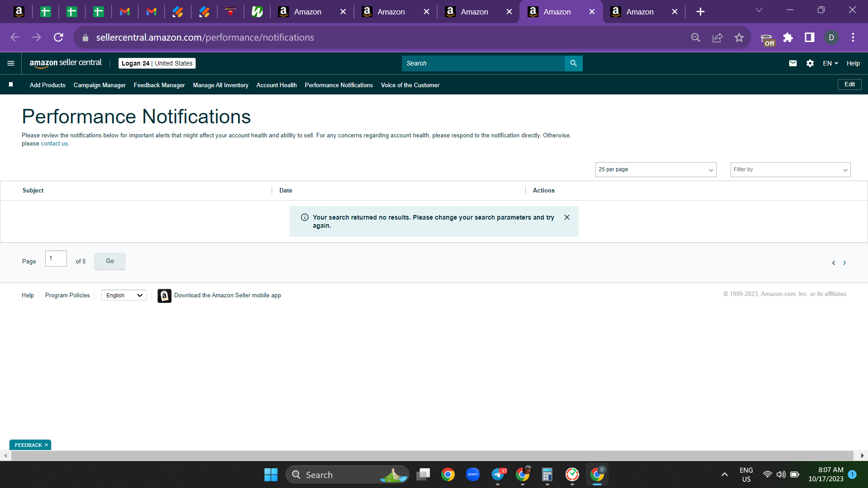Click the bookmark flag icon in the favorites bar
Image resolution: width=868 pixels, height=488 pixels.
pos(11,84)
